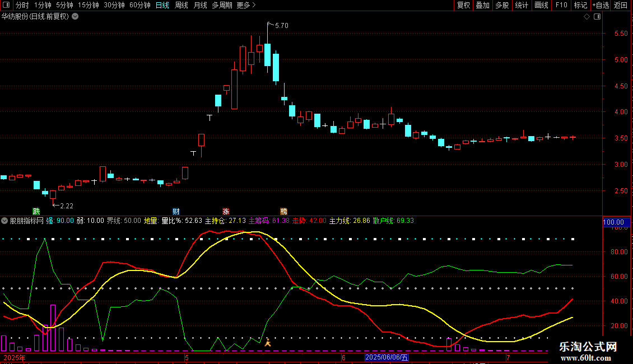The image size is (633, 364).
Task: Open 多周期 multi-period view
Action: [222, 5]
